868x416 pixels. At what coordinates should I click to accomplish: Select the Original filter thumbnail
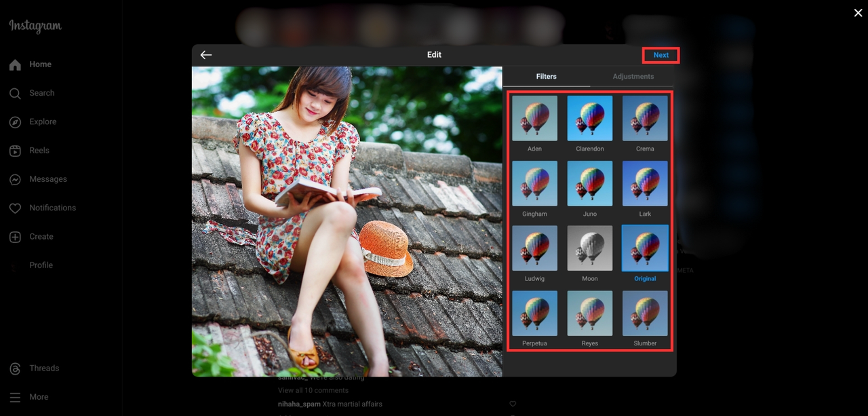pyautogui.click(x=645, y=248)
